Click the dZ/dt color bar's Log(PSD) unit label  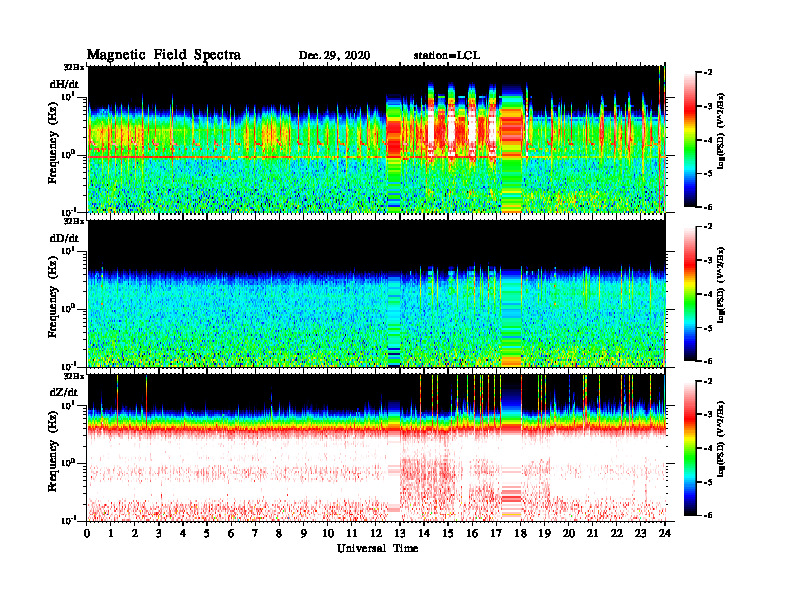pyautogui.click(x=721, y=438)
